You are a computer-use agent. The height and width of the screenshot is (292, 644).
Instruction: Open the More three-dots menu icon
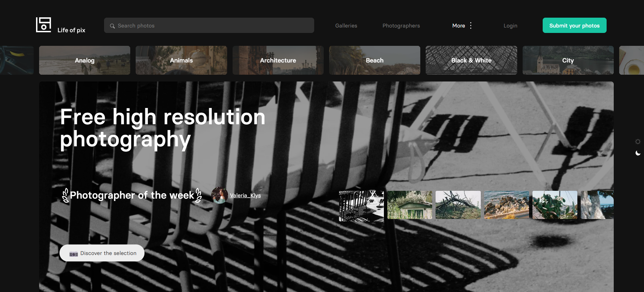tap(471, 25)
